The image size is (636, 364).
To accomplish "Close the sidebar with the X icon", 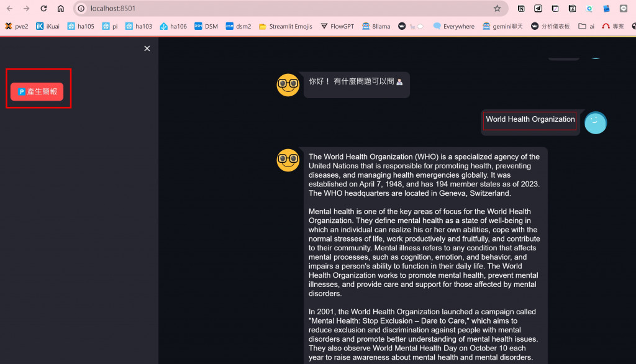I will pyautogui.click(x=147, y=48).
